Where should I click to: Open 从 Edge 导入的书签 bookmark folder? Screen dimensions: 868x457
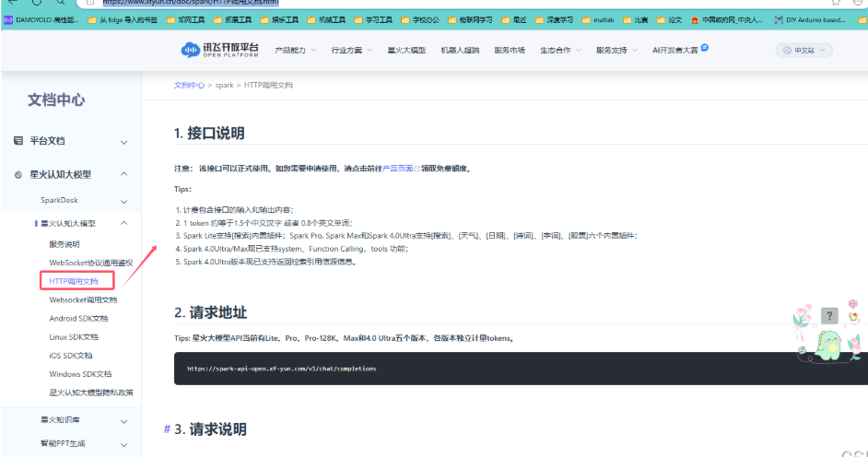[123, 20]
